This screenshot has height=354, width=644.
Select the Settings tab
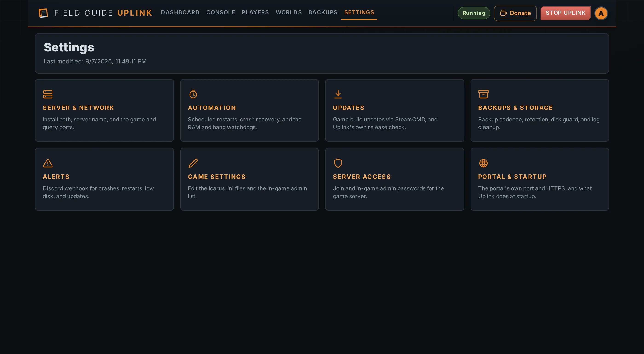(x=359, y=12)
